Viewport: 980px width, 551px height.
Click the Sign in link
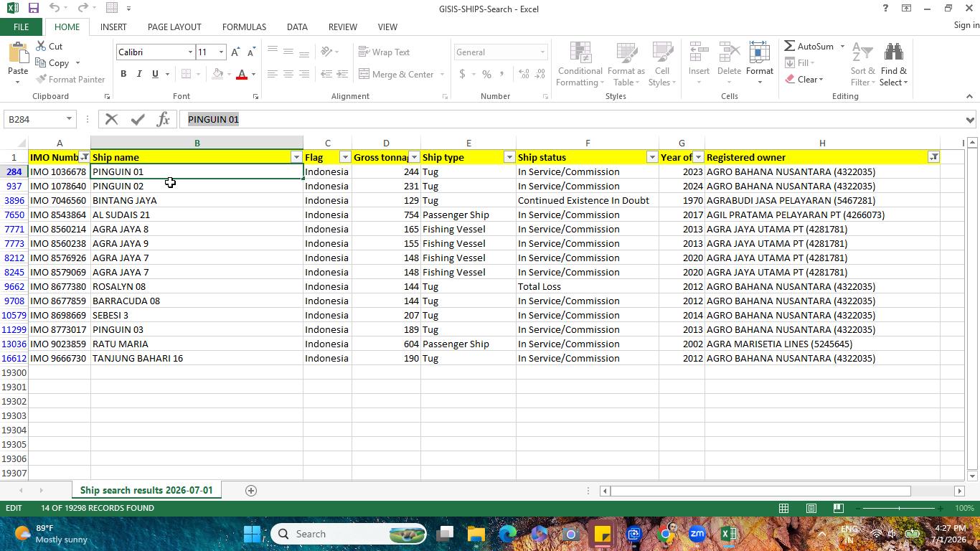point(966,25)
